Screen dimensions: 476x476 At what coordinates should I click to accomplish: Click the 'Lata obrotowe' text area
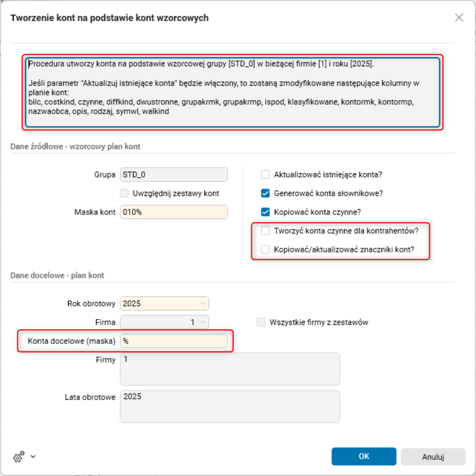229,406
